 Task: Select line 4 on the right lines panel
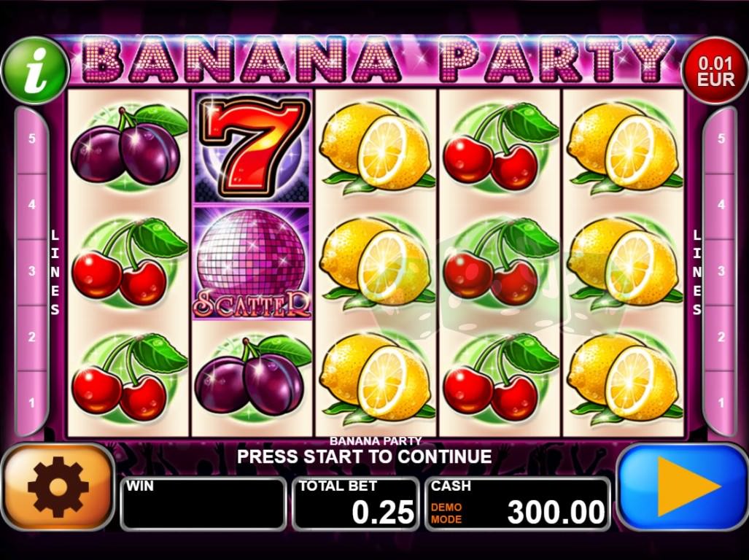721,205
